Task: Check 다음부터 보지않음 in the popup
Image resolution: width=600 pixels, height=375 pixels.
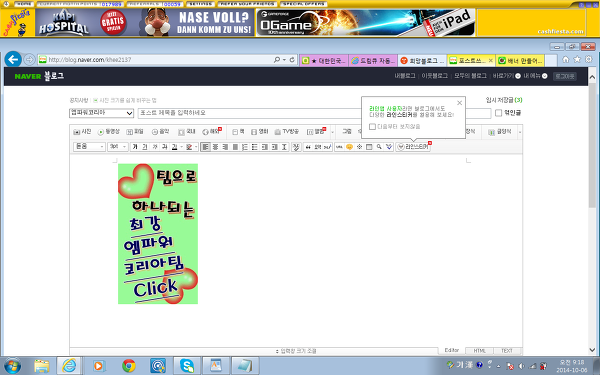Action: 372,126
